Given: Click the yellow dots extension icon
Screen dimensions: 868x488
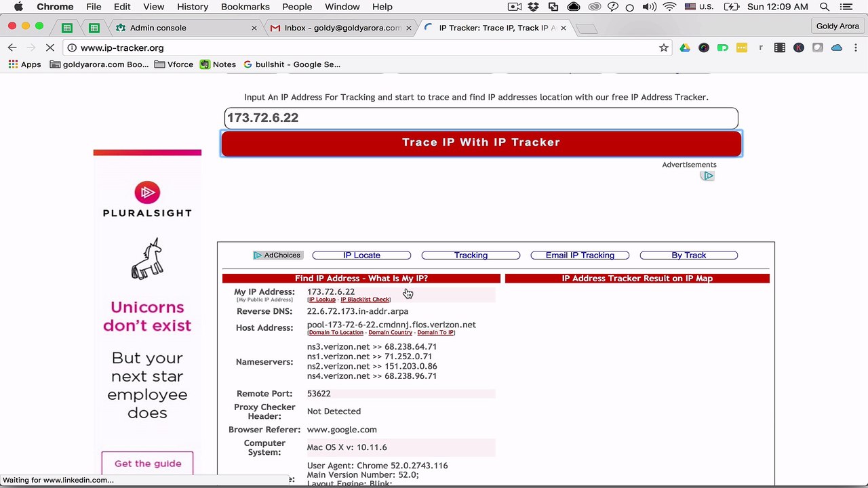Looking at the screenshot, I should 742,47.
